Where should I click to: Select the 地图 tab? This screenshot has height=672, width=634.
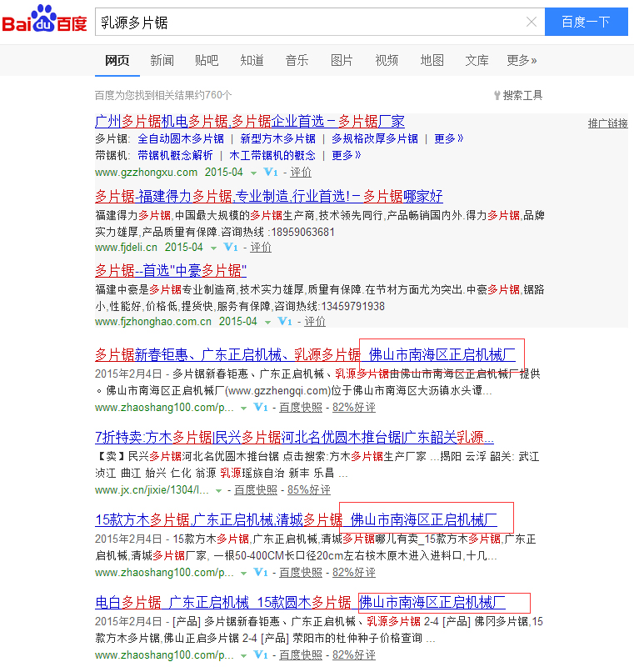point(432,60)
